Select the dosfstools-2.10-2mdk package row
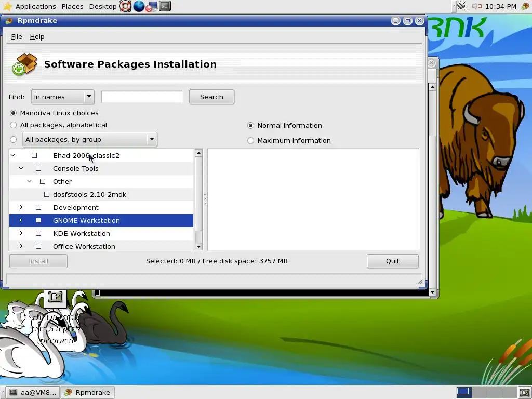The height and width of the screenshot is (399, 532). 101,194
